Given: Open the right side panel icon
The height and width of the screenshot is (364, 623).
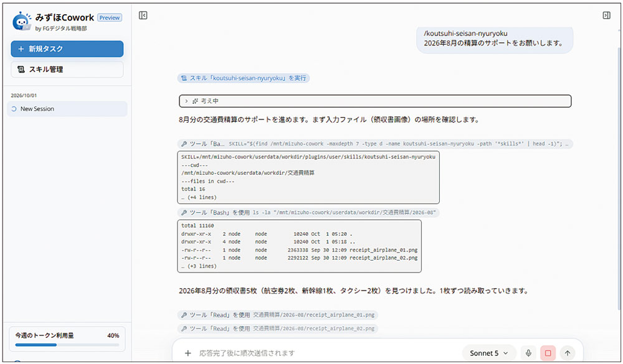Looking at the screenshot, I should tap(606, 16).
